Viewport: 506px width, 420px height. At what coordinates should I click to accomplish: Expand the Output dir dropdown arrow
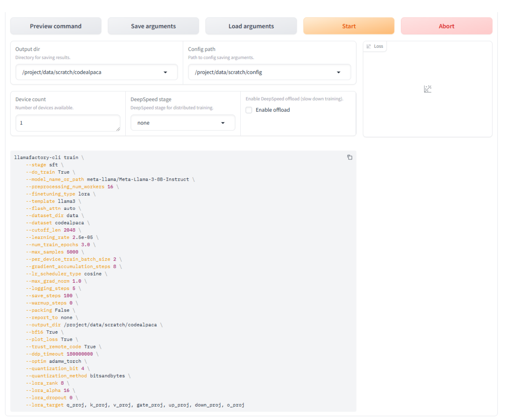click(165, 73)
